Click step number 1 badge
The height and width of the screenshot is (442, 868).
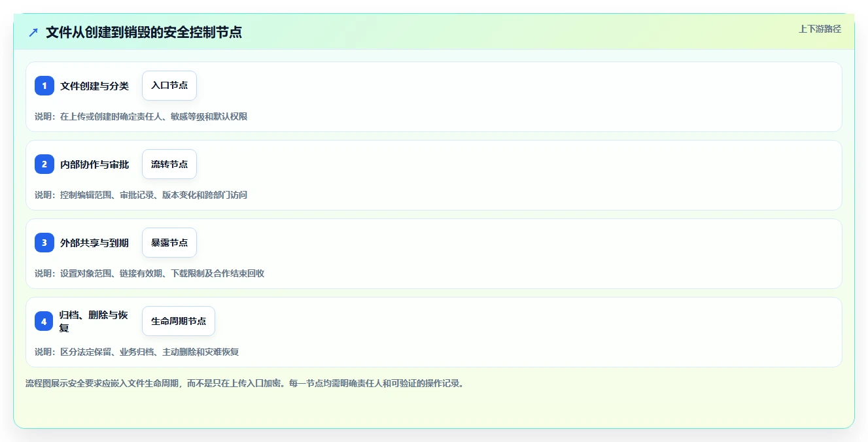pos(44,86)
